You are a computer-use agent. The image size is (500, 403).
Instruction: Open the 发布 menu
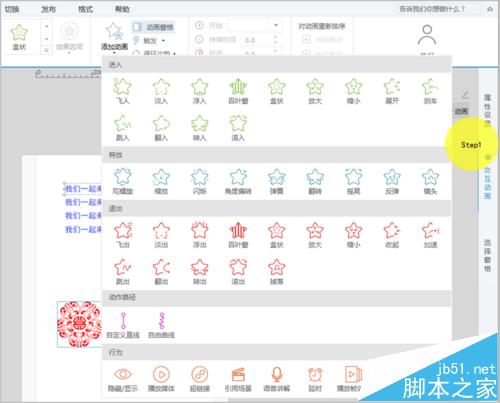tap(49, 9)
